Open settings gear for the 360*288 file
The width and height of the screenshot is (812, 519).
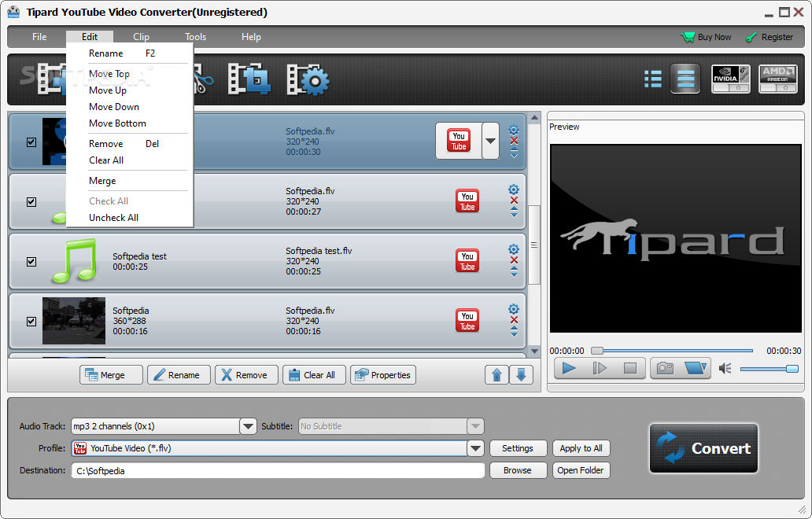tap(514, 309)
